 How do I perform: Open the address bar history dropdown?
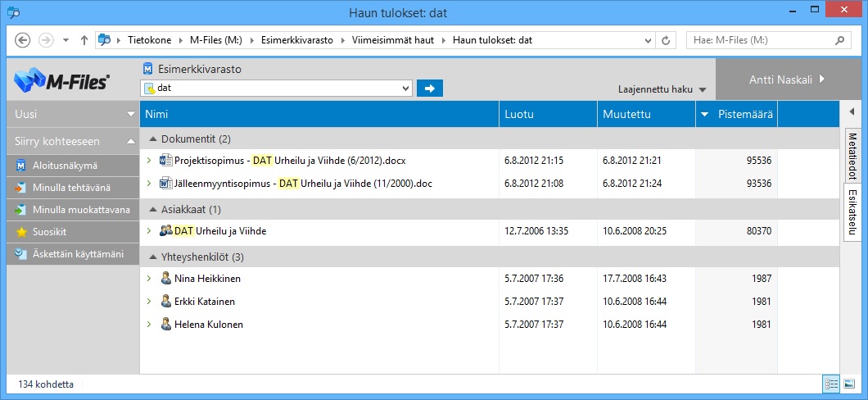(649, 40)
